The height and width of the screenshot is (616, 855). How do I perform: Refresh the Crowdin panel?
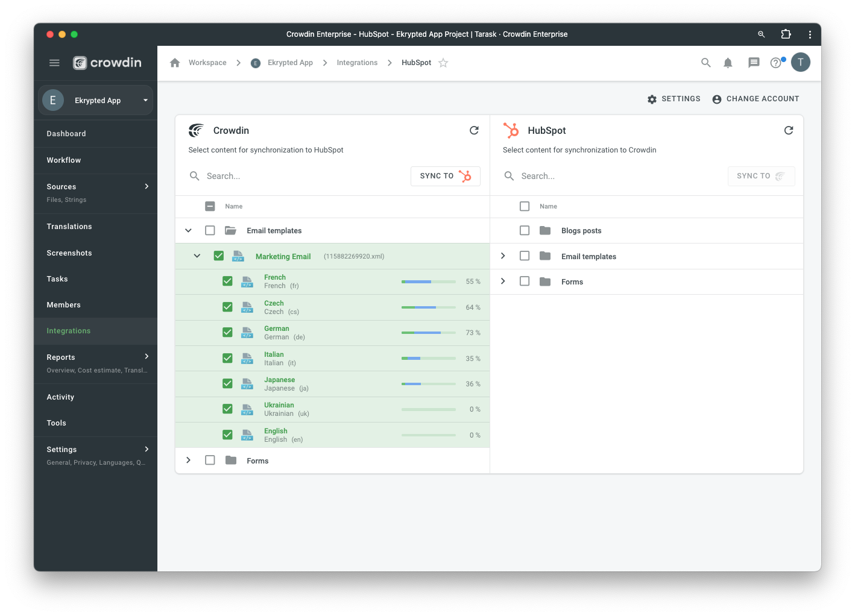tap(475, 130)
